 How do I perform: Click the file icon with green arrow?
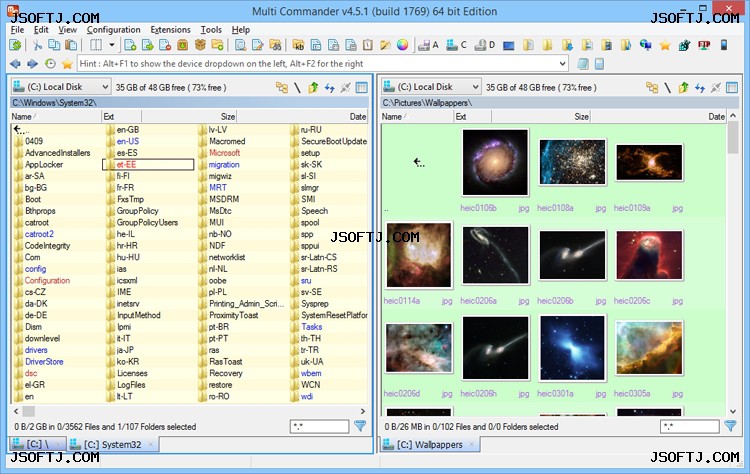(x=148, y=45)
